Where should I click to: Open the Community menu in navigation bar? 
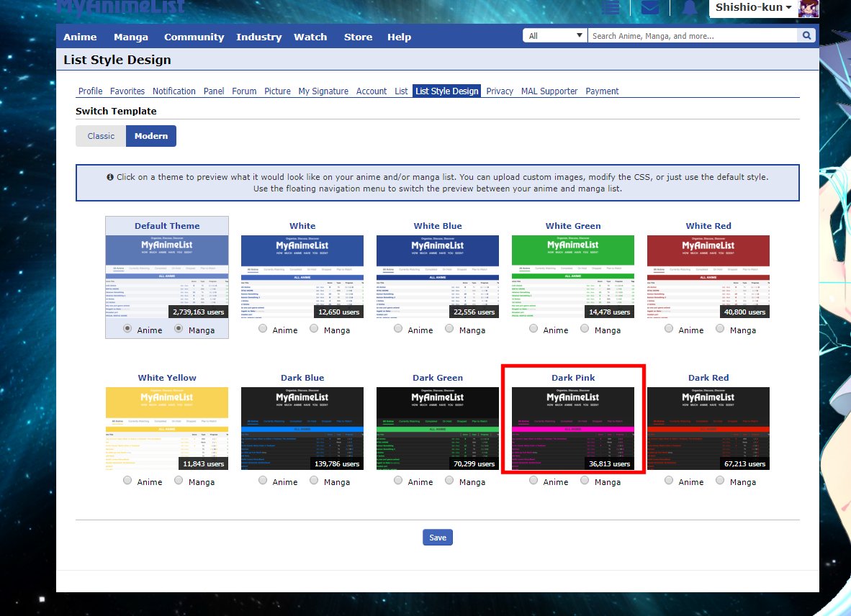(x=194, y=37)
